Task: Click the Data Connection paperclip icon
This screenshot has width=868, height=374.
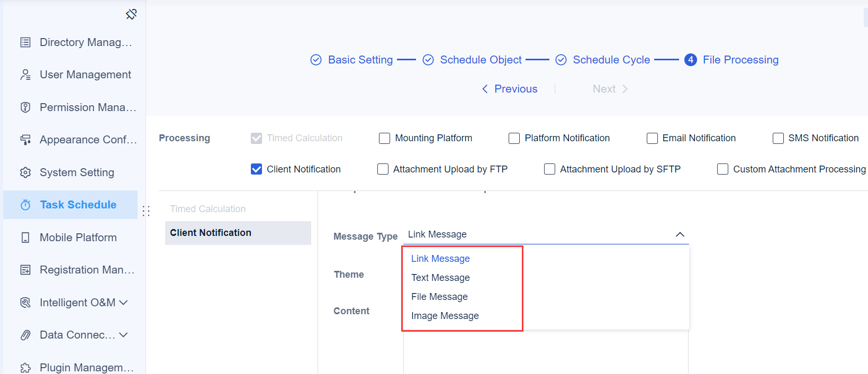Action: pyautogui.click(x=25, y=335)
